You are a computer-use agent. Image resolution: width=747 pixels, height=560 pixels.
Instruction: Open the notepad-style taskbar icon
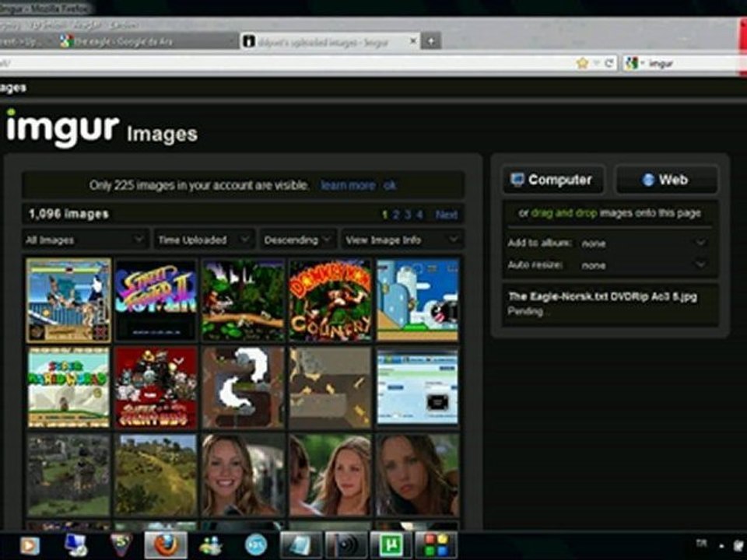click(x=300, y=545)
